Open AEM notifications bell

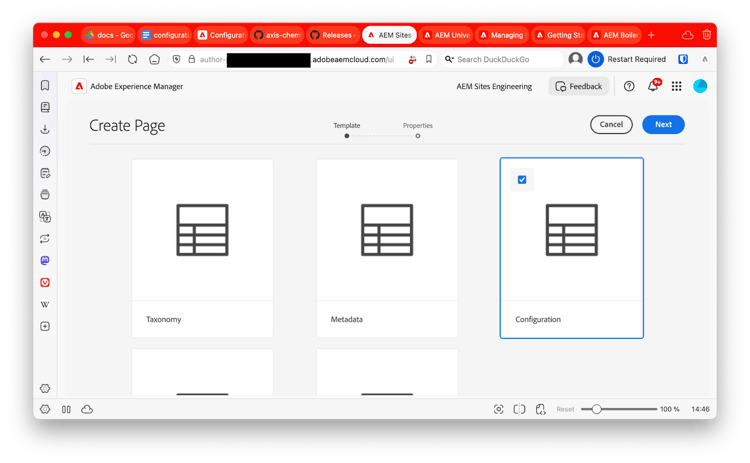coord(653,86)
